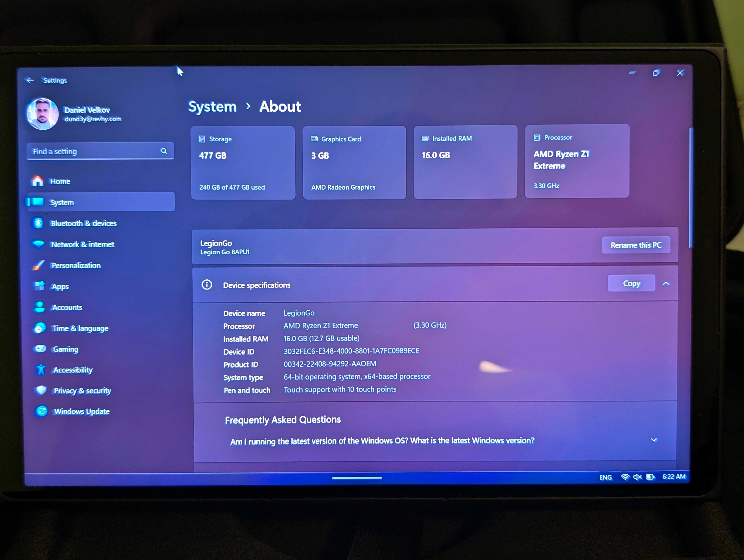The image size is (744, 560).
Task: Click the Accounts person icon
Action: [x=40, y=307]
